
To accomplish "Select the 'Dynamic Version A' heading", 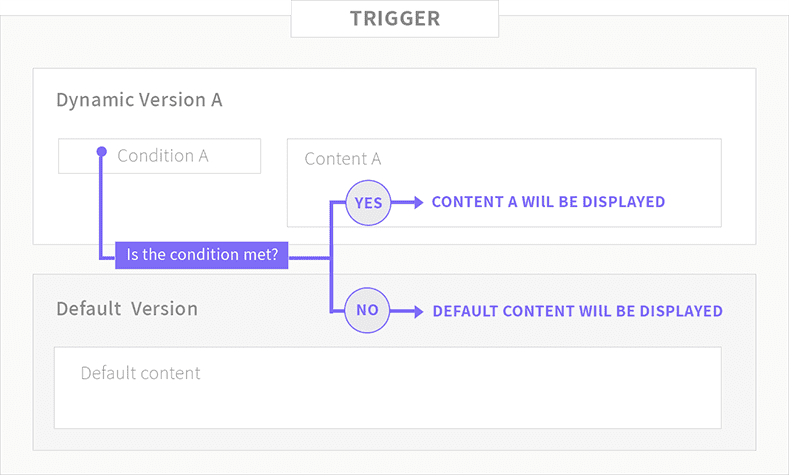I will (139, 100).
